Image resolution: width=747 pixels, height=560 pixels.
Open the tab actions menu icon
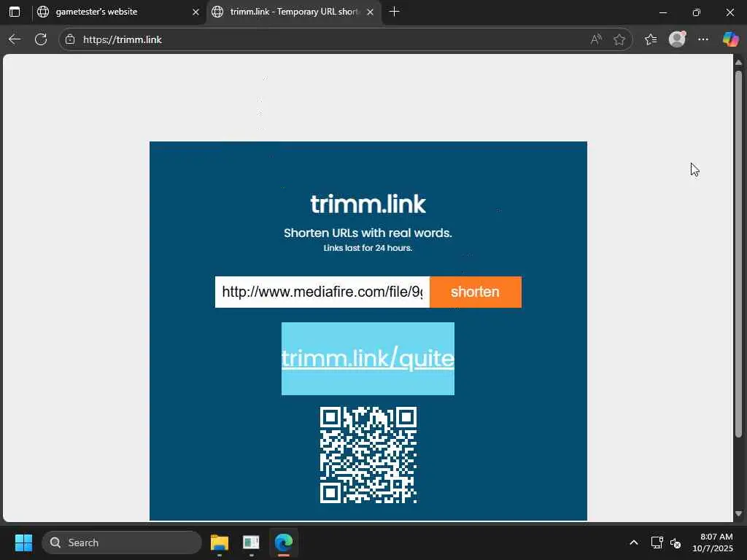point(15,12)
